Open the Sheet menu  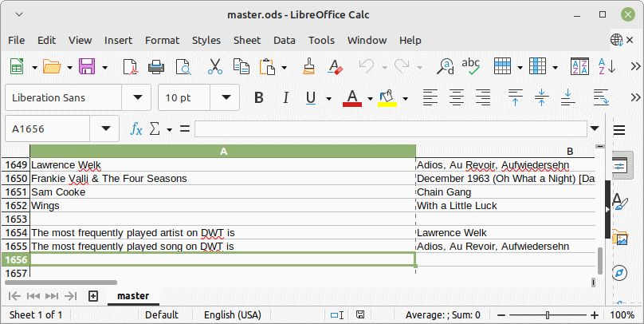pyautogui.click(x=247, y=40)
